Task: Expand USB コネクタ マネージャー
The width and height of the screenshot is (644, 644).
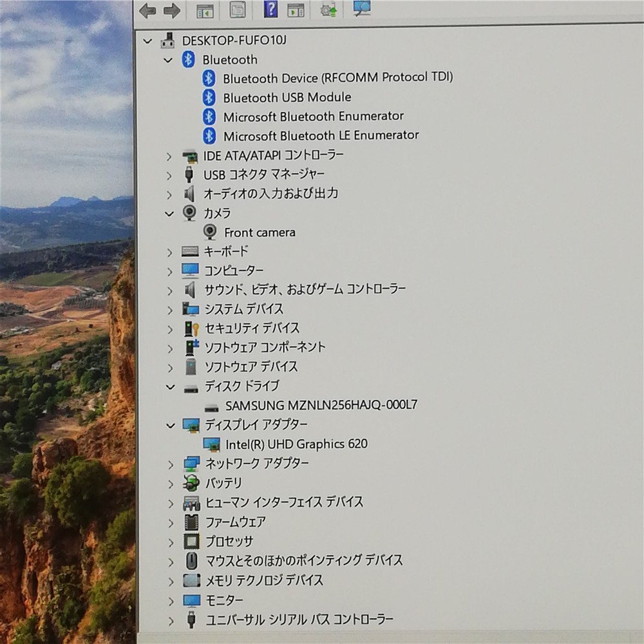Action: click(x=169, y=176)
